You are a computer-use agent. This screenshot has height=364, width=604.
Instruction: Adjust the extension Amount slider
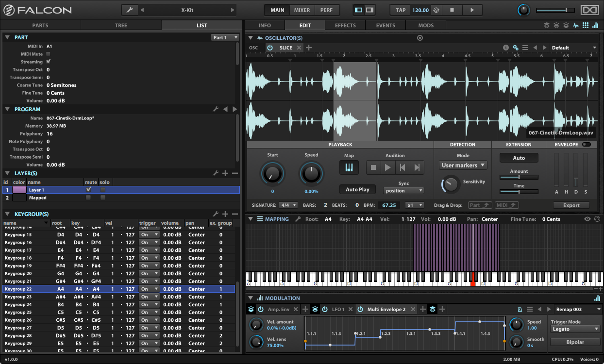[519, 178]
